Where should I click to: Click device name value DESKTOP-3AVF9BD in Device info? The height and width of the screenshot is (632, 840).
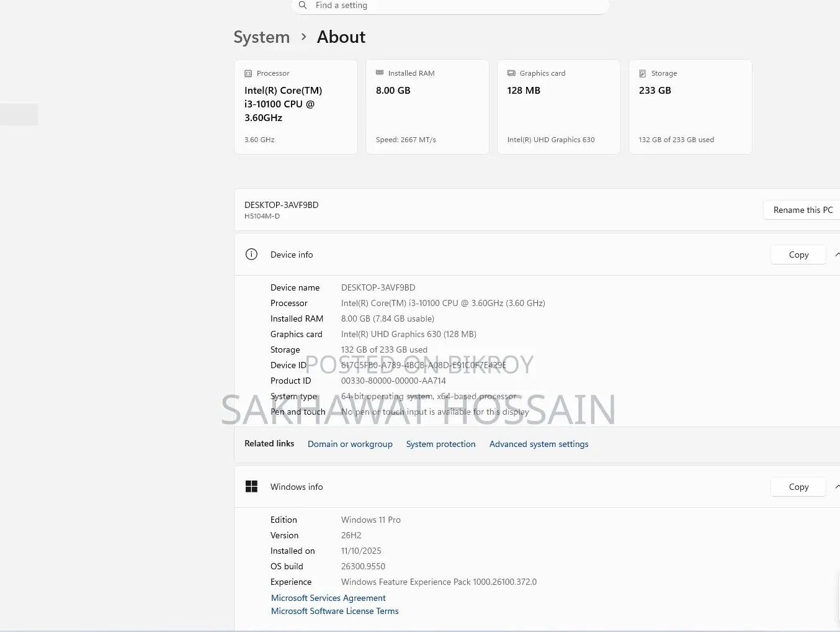click(378, 287)
